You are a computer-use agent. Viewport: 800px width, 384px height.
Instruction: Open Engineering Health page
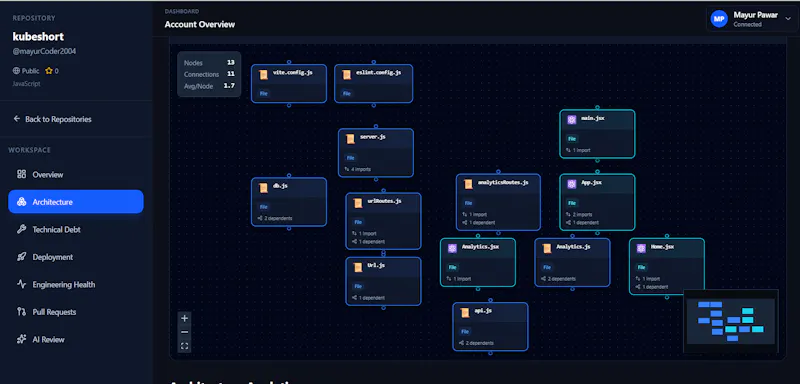click(76, 285)
